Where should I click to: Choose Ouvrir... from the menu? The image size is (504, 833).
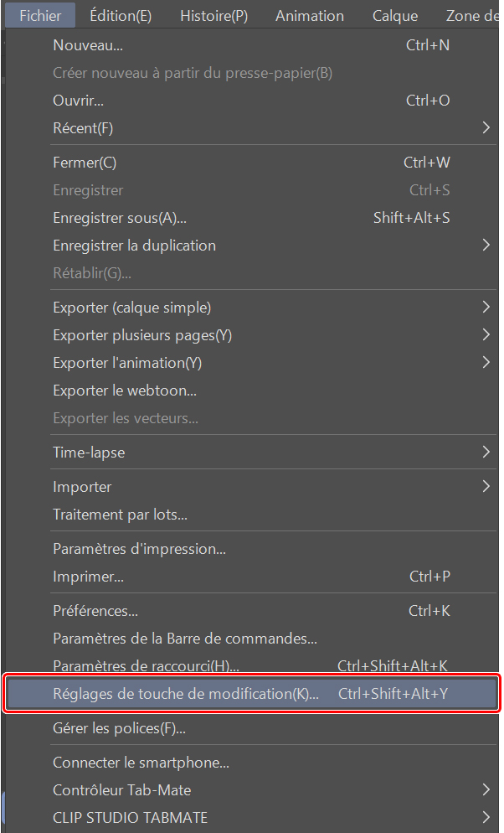tap(78, 101)
